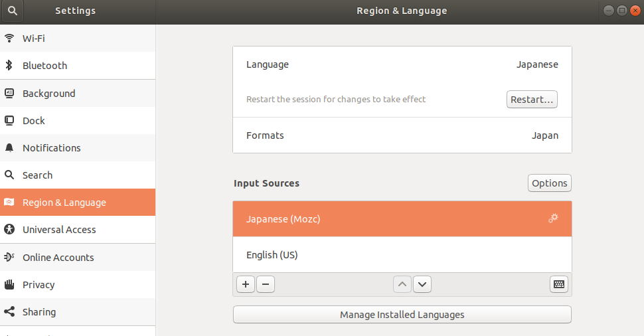Open the Privacy panel
Screen dimensions: 644x336
(x=39, y=285)
